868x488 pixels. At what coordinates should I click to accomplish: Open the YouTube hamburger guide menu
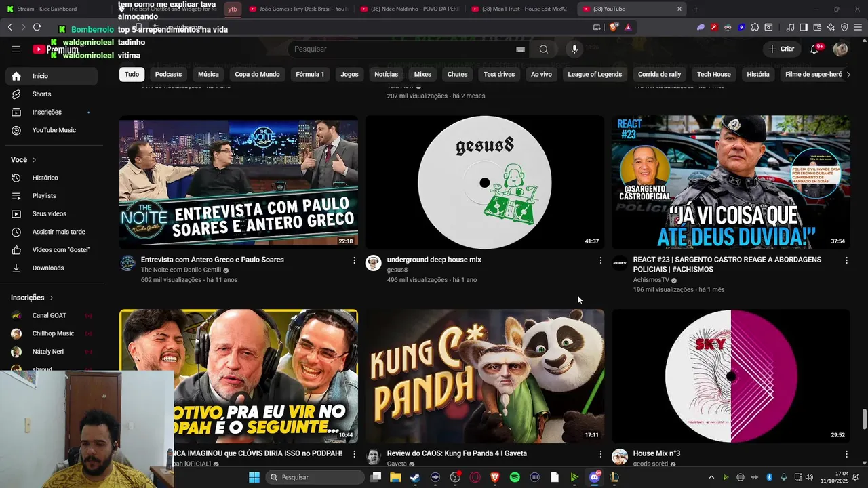(16, 49)
